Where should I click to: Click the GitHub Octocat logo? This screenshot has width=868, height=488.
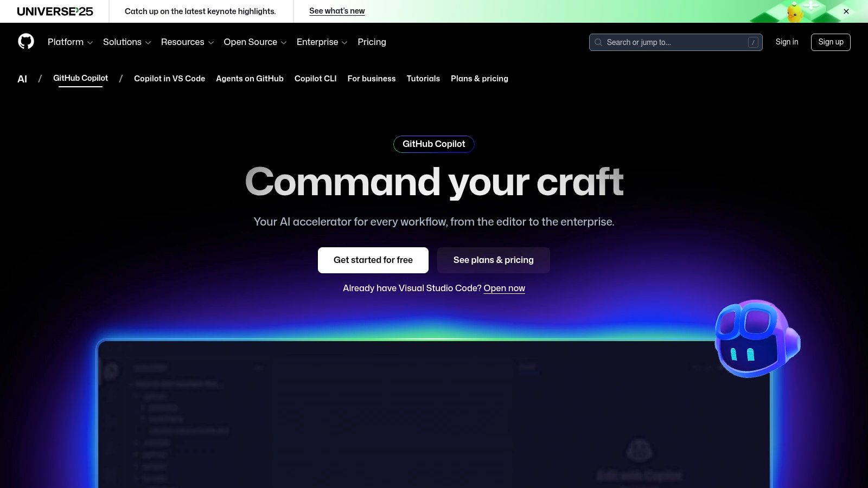coord(26,42)
